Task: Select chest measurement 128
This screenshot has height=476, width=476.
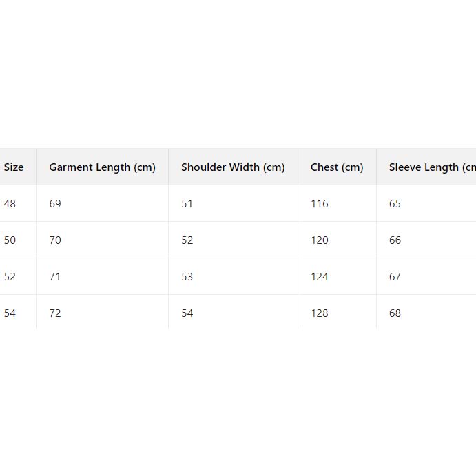Action: pyautogui.click(x=320, y=313)
